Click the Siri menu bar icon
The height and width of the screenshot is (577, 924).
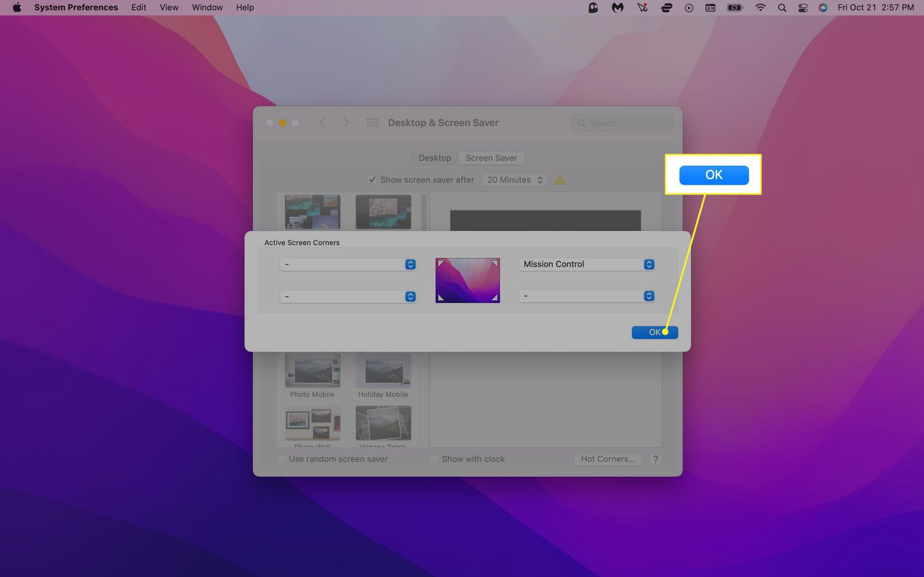tap(823, 7)
